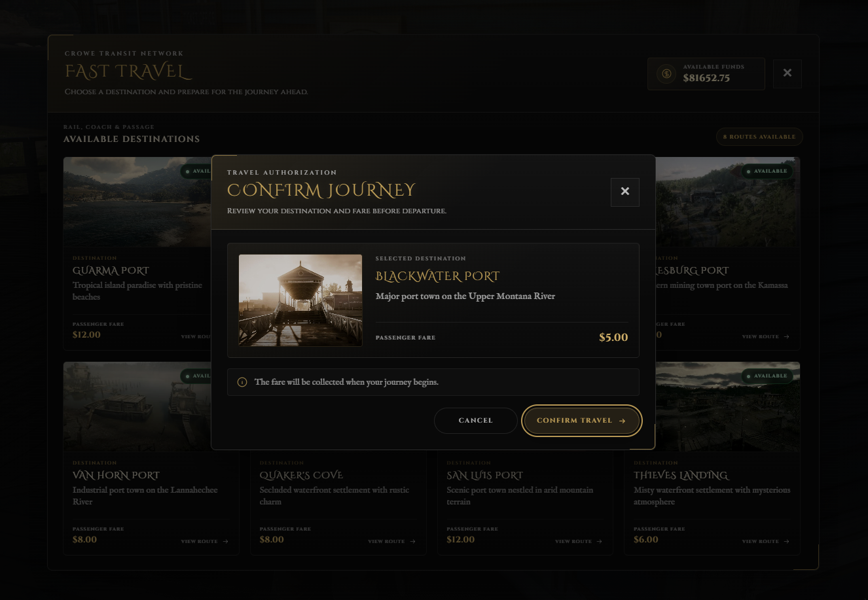The image size is (868, 600).
Task: Open View Route for Thieves Landing
Action: [x=766, y=542]
